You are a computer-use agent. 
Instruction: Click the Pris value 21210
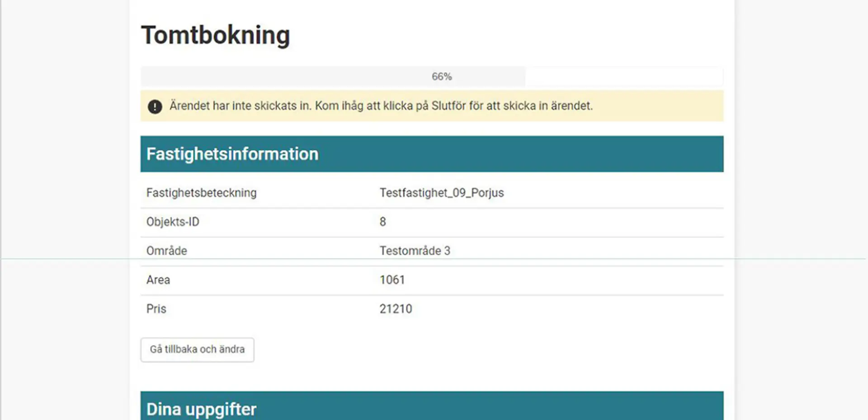tap(396, 309)
